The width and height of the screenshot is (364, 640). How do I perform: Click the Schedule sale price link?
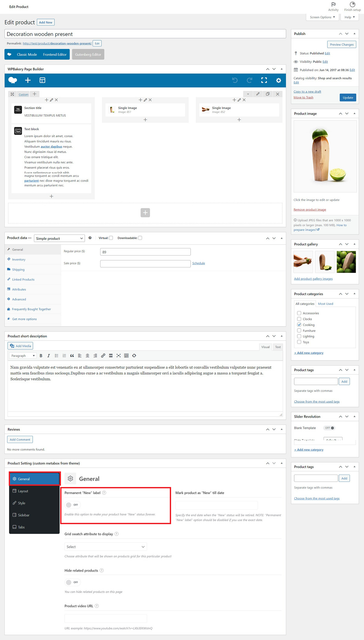[x=199, y=263]
